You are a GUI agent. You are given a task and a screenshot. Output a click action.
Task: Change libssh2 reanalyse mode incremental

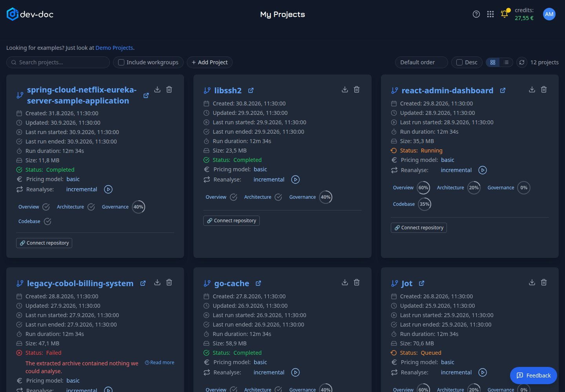click(x=269, y=180)
